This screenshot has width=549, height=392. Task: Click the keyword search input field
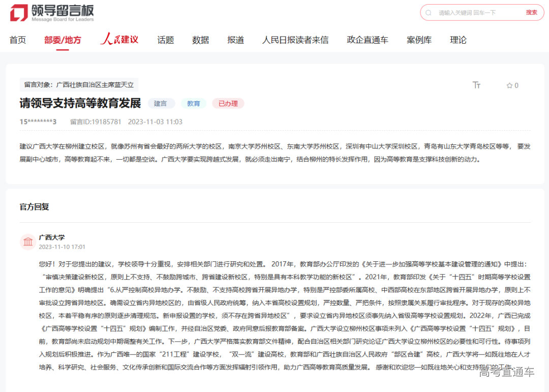click(468, 12)
